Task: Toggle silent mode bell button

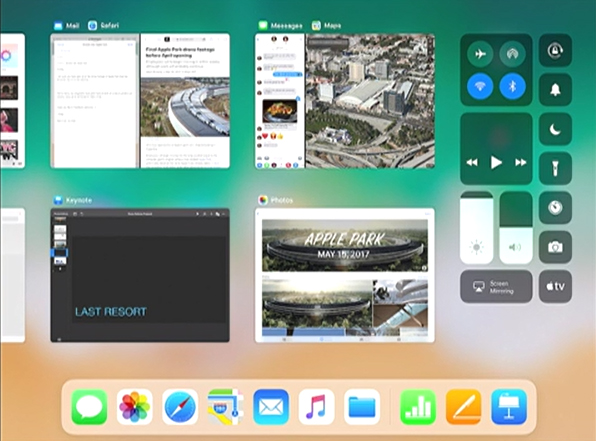Action: (555, 90)
